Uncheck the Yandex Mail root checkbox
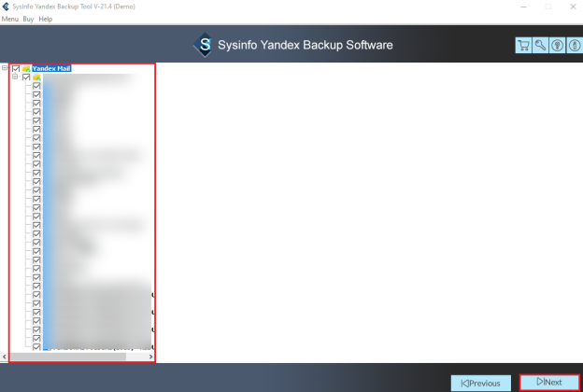 pos(16,68)
